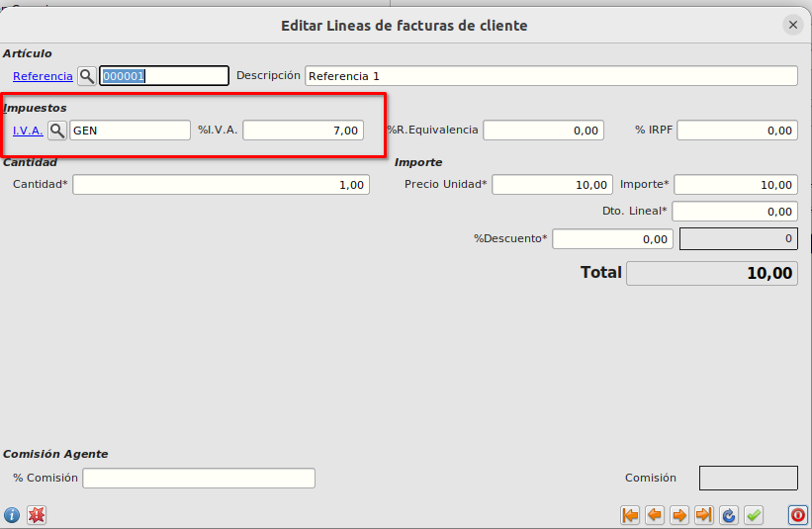Click the blue refresh and continue icon
The image size is (812, 529).
[729, 515]
